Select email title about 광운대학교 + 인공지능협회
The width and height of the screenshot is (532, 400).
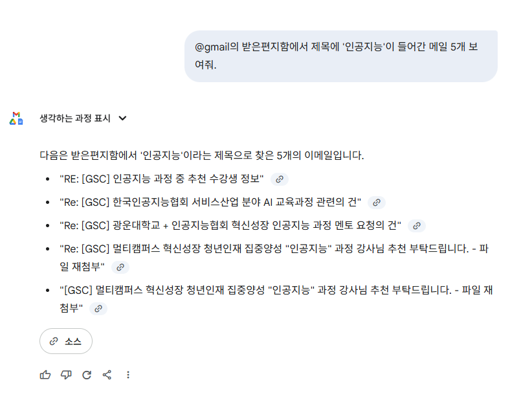(x=230, y=225)
